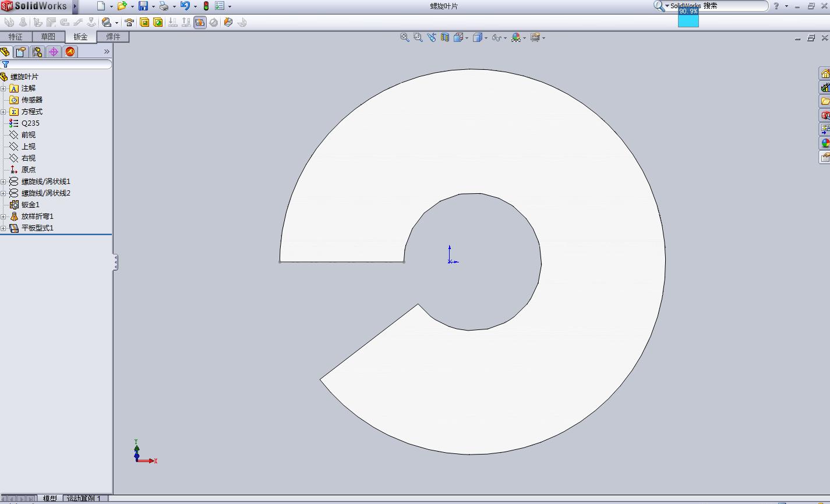This screenshot has width=830, height=504.
Task: Save the document with floppy disk icon
Action: click(143, 6)
